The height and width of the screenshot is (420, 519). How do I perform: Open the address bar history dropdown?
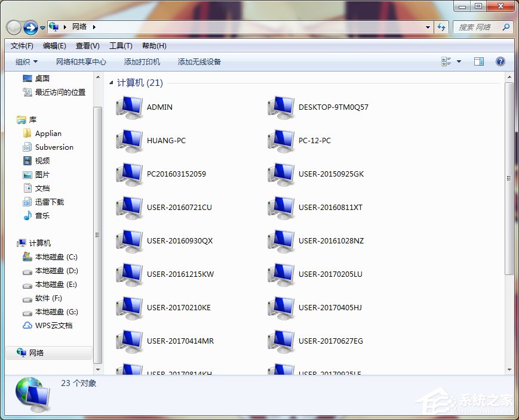(428, 27)
